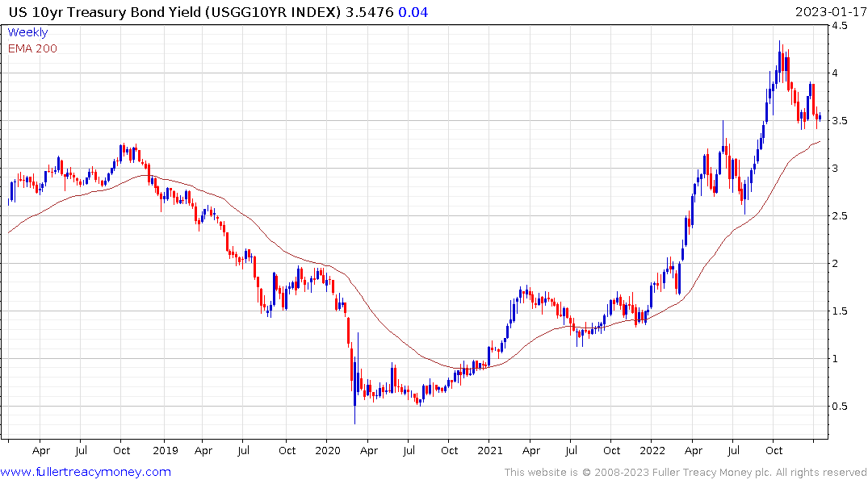Screen dimensions: 868x484
Task: Click the y-axis label 0.5
Action: pos(839,406)
